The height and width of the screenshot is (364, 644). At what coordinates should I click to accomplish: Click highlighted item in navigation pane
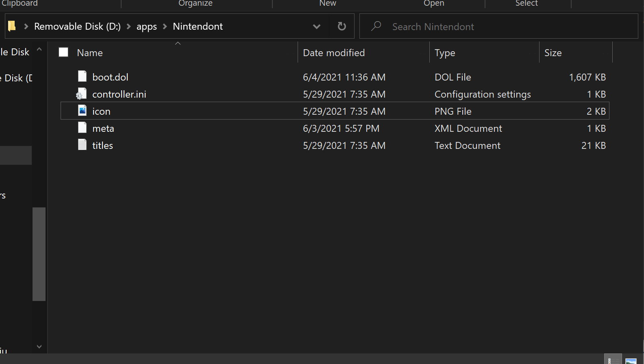16,155
